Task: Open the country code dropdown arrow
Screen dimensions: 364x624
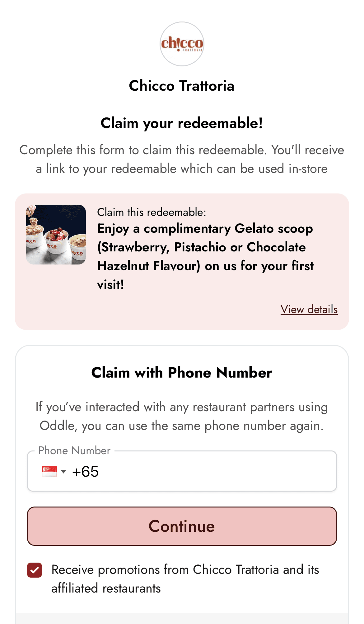Action: point(63,471)
